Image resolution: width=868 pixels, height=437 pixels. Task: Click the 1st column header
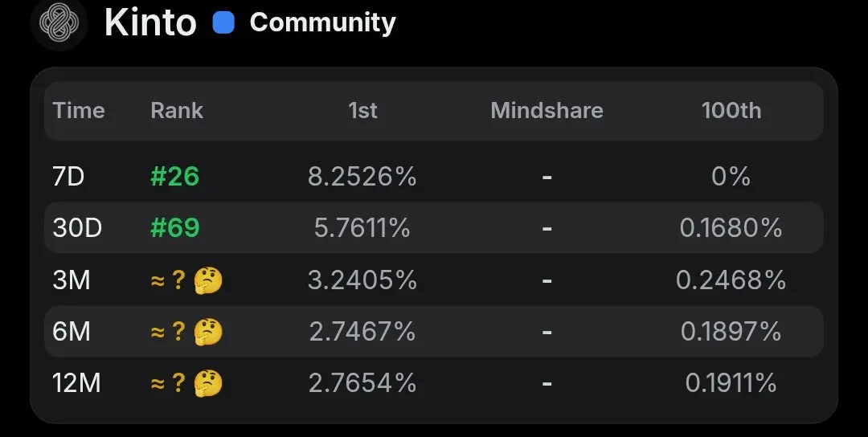362,111
